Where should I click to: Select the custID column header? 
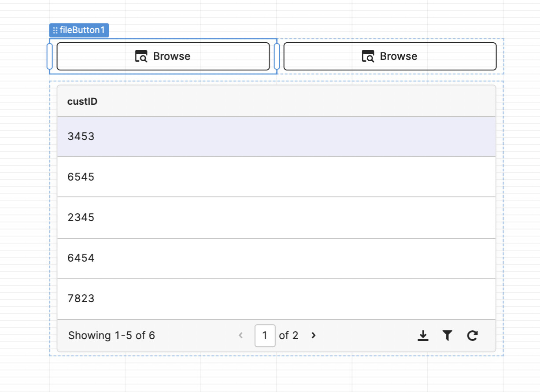(82, 101)
